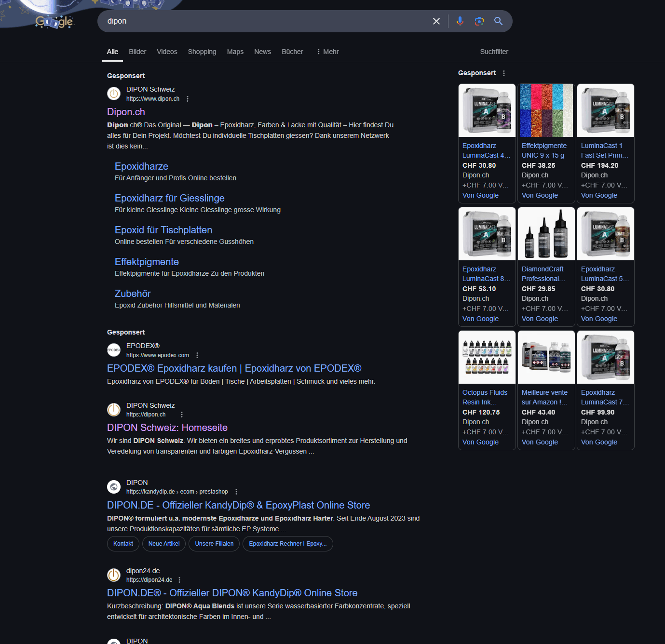665x644 pixels.
Task: Open the Maps tab
Action: [235, 52]
